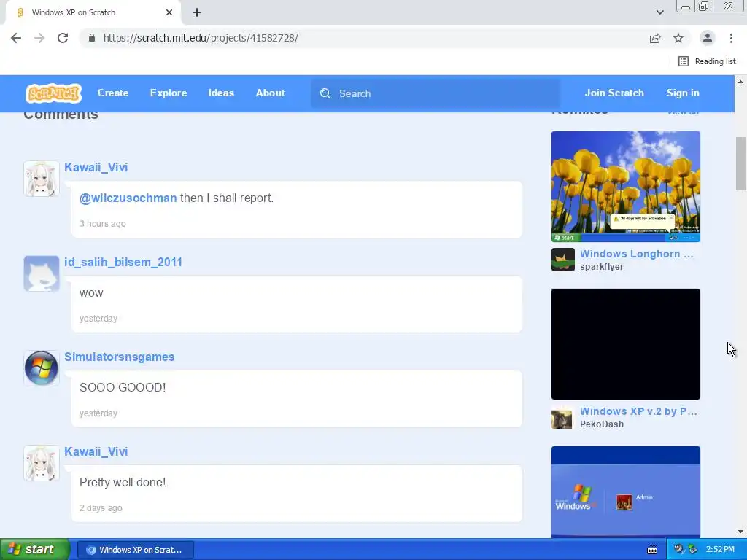
Task: Open the Reading list
Action: (x=708, y=61)
